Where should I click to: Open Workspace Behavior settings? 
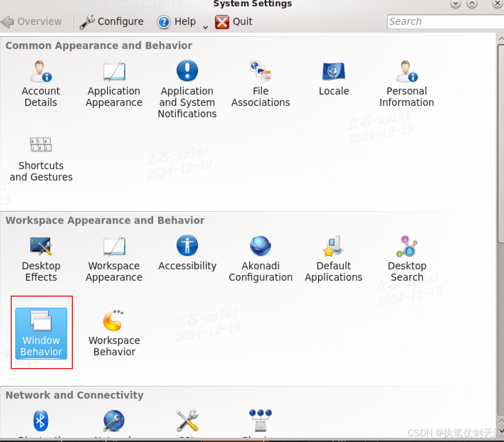click(x=114, y=333)
